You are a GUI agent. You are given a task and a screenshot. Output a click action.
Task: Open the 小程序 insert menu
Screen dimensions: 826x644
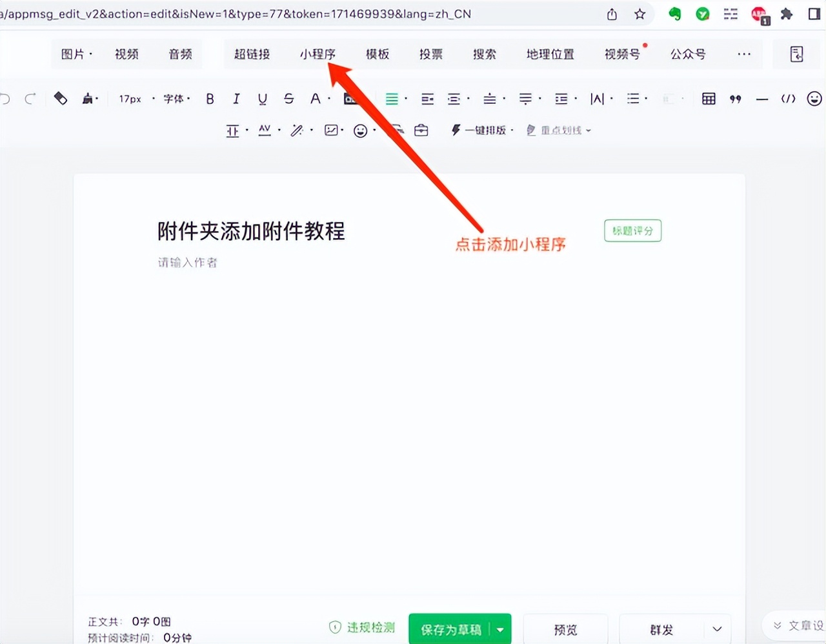(317, 54)
